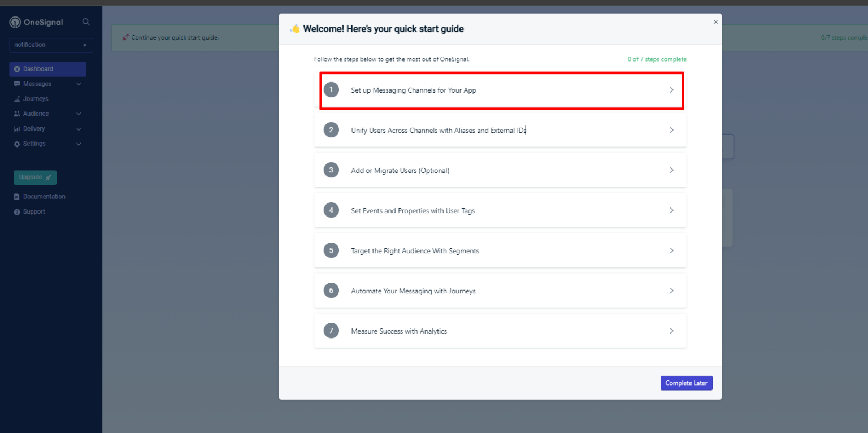This screenshot has width=868, height=433.
Task: Click the Support question mark icon
Action: click(17, 211)
